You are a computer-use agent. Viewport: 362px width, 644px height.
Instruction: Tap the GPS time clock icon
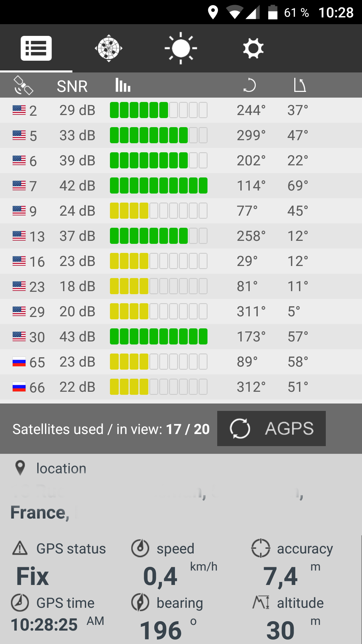coord(20,602)
